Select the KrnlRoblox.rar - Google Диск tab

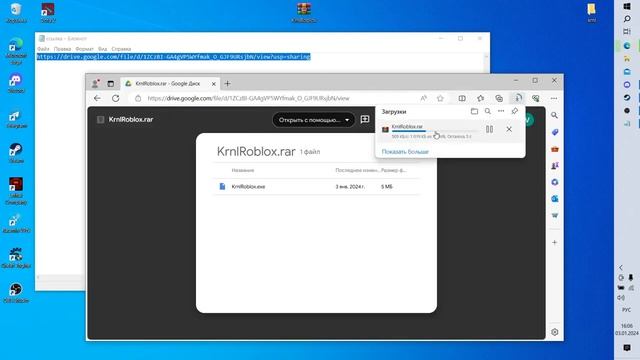pyautogui.click(x=170, y=84)
